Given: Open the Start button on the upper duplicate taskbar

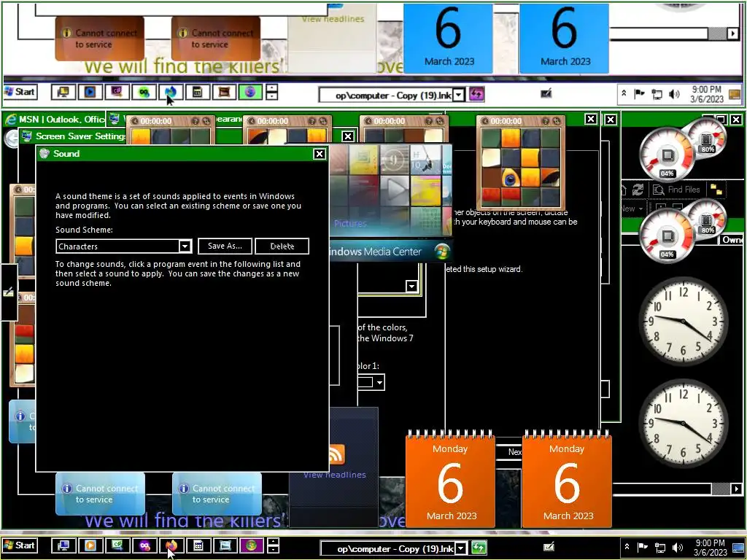Looking at the screenshot, I should [20, 91].
